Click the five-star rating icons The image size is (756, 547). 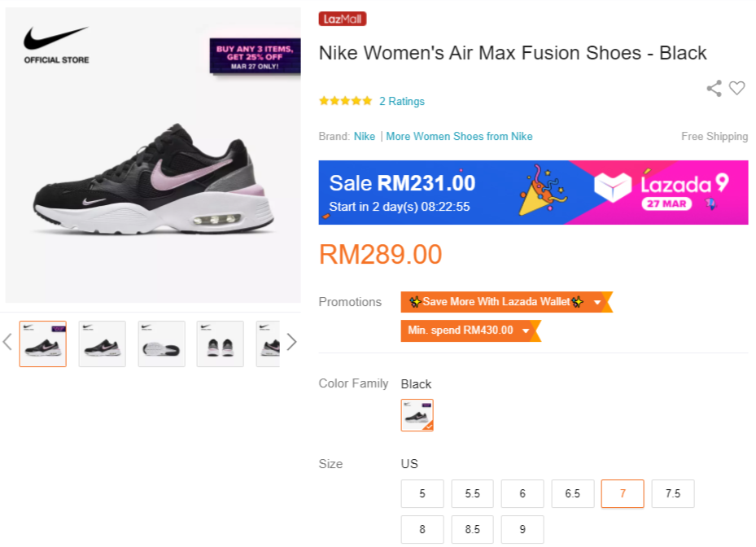(346, 101)
